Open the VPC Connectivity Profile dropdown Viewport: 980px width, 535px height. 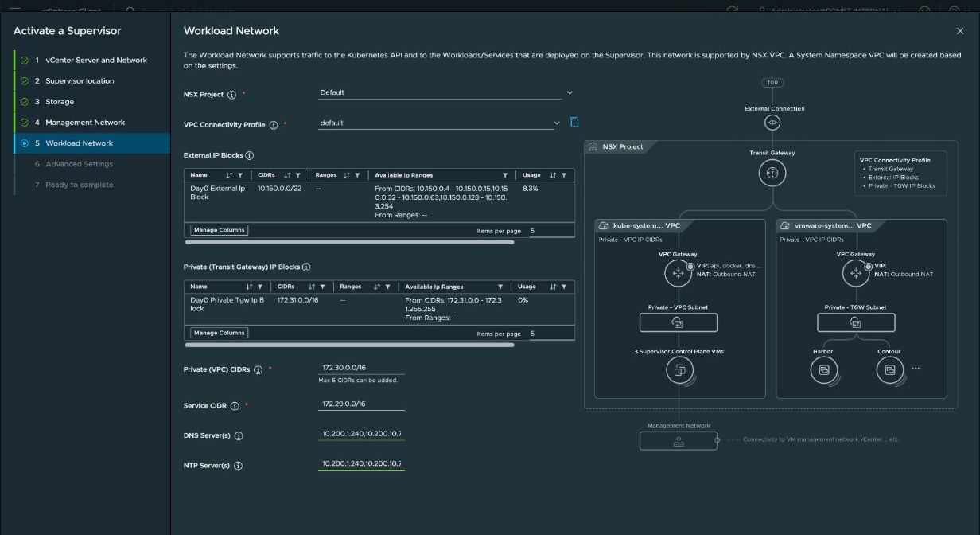coord(441,123)
